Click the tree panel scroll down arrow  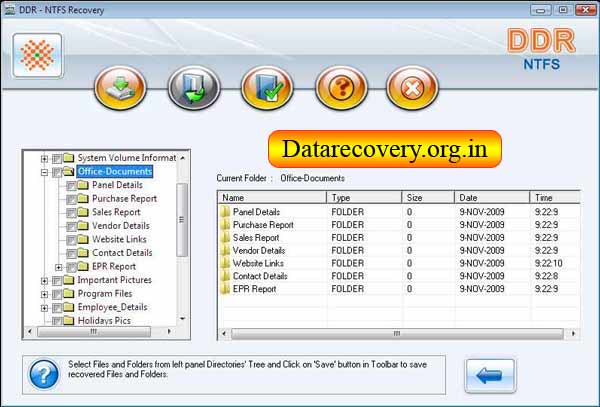coord(183,318)
